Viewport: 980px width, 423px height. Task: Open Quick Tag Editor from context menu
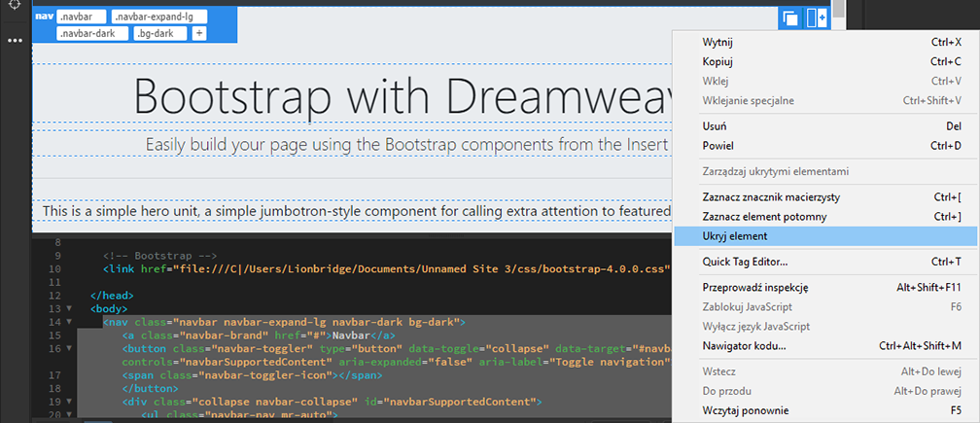745,262
